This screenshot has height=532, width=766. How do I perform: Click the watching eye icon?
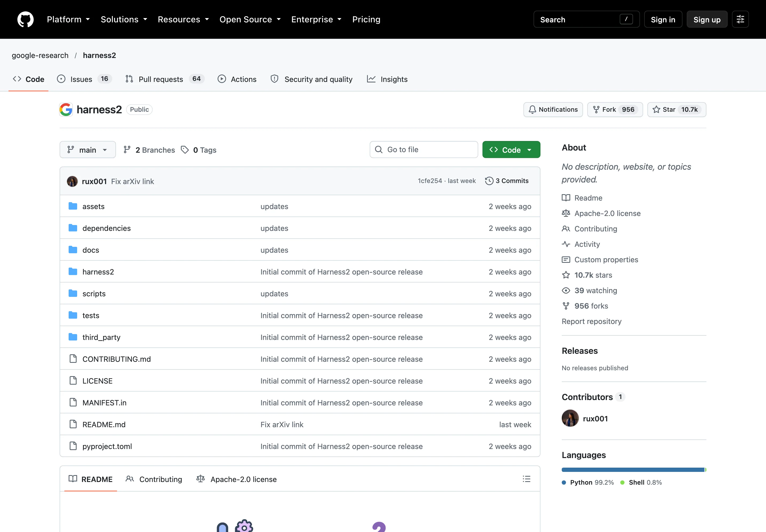click(566, 290)
